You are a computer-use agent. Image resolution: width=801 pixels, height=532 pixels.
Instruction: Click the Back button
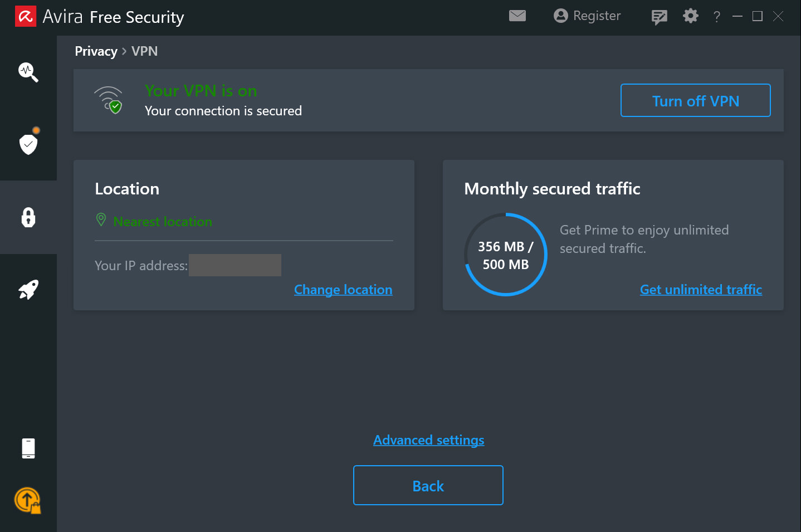[428, 485]
